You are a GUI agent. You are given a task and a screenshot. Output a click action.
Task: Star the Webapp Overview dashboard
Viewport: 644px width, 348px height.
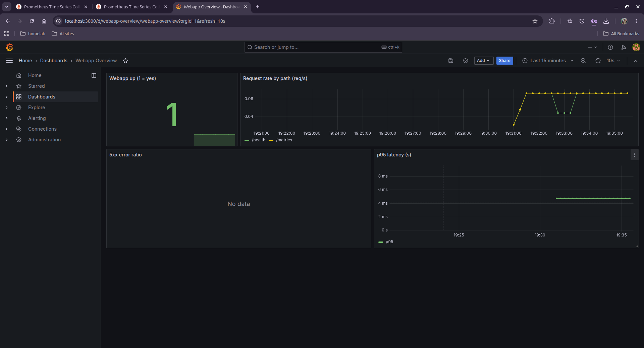pyautogui.click(x=125, y=61)
